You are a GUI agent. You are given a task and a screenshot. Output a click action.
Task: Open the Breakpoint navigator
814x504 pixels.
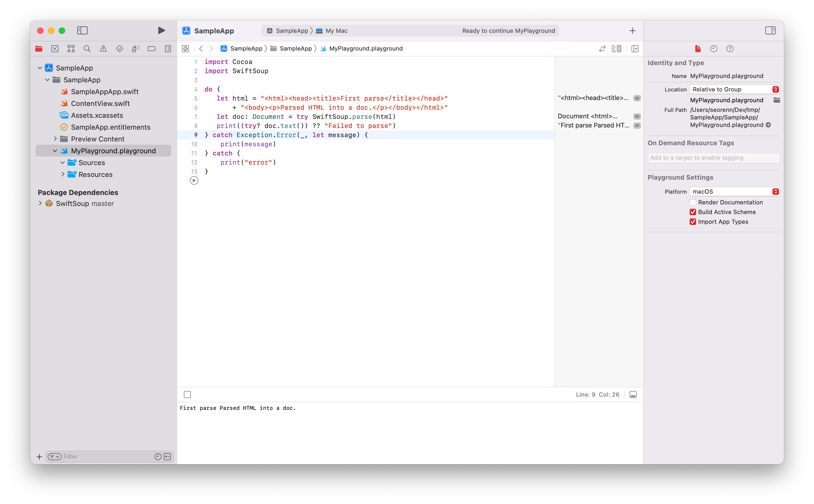(152, 49)
